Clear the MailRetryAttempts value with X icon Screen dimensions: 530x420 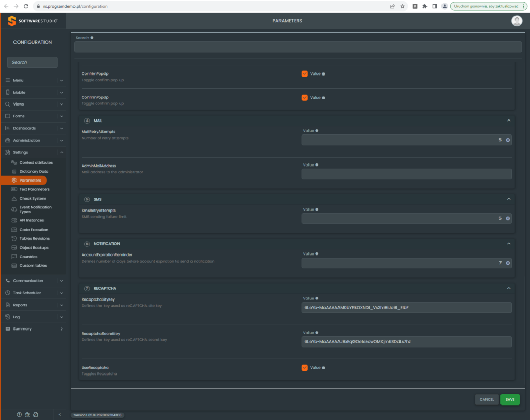point(508,140)
